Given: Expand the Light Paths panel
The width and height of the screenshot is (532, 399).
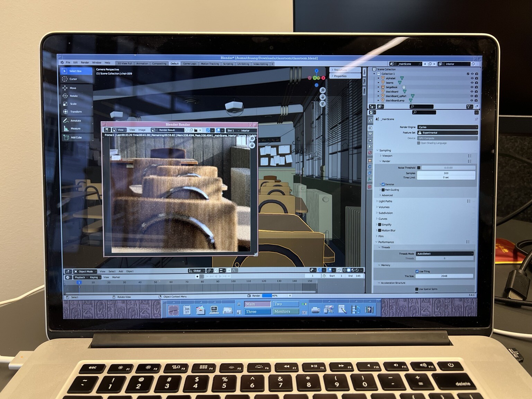Looking at the screenshot, I should pos(385,201).
